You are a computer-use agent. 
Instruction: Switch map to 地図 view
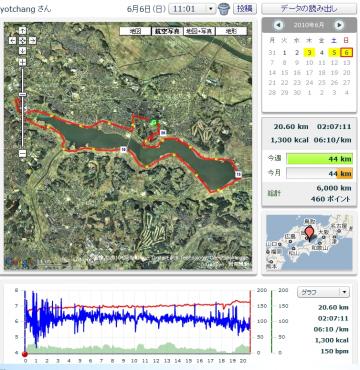click(x=135, y=31)
